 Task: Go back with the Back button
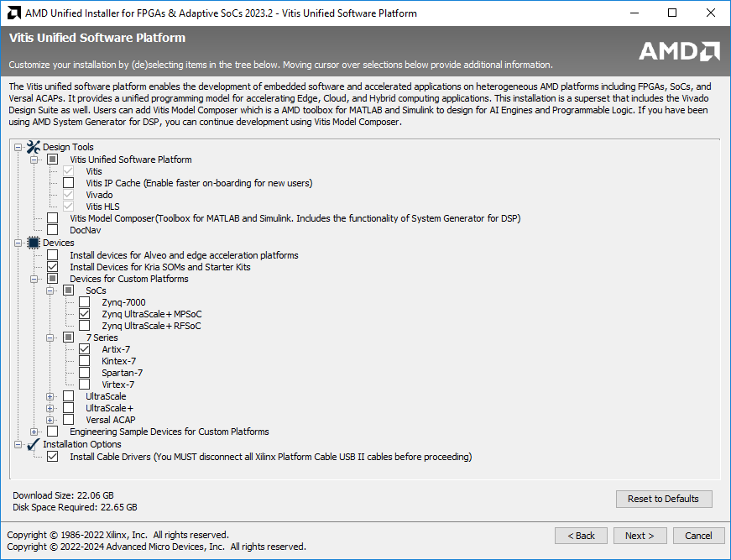(581, 536)
